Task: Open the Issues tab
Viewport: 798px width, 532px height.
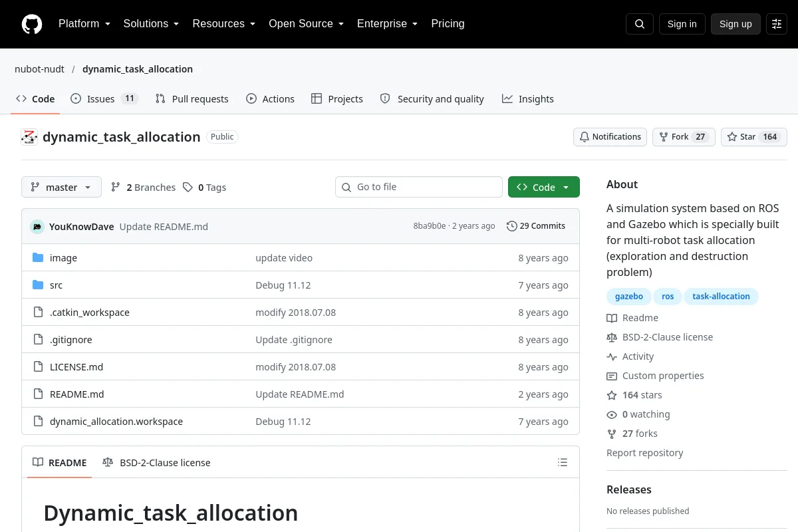Action: click(x=104, y=98)
